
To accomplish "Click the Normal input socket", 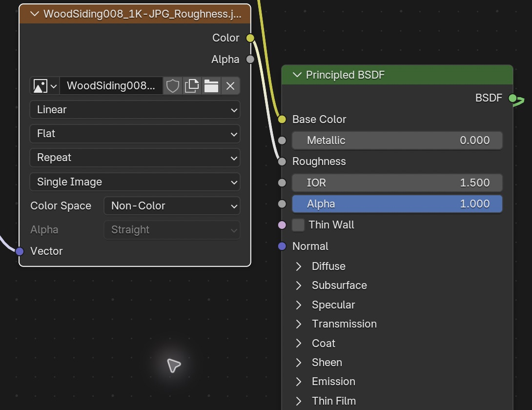I will coord(282,246).
